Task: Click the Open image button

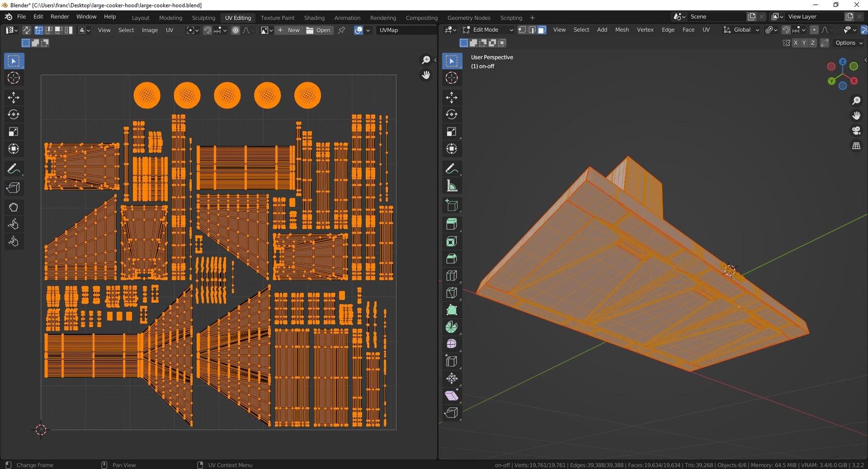Action: 319,30
